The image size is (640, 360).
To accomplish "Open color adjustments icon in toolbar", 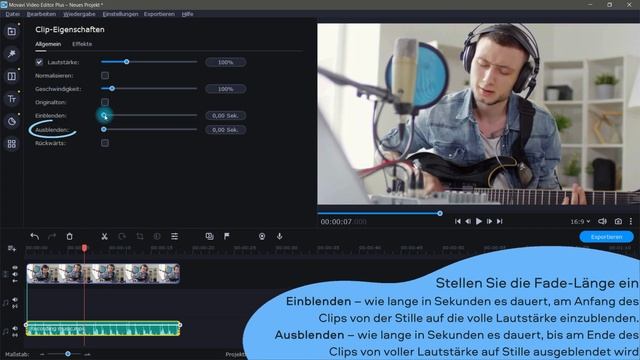I will 157,236.
